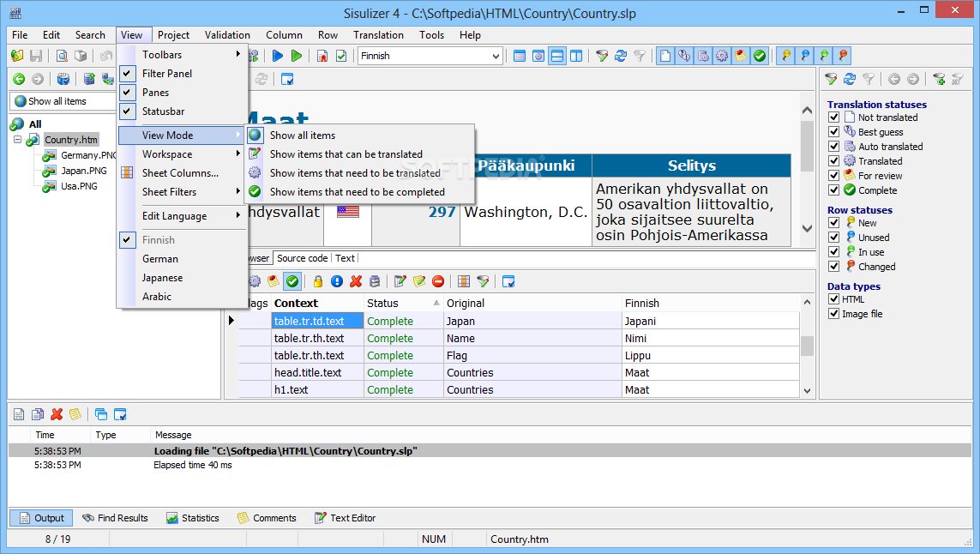The image size is (980, 554).
Task: Click the red pin Changed row status toolbar icon
Action: click(843, 56)
